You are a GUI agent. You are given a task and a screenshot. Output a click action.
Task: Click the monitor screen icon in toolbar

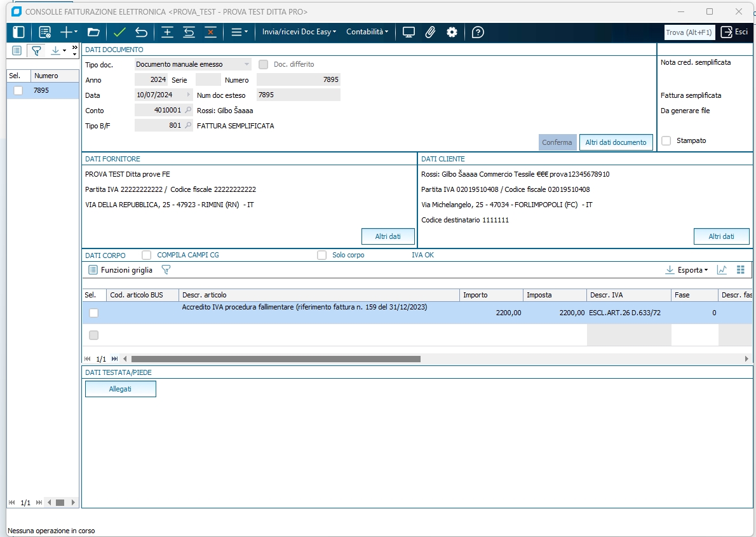408,32
